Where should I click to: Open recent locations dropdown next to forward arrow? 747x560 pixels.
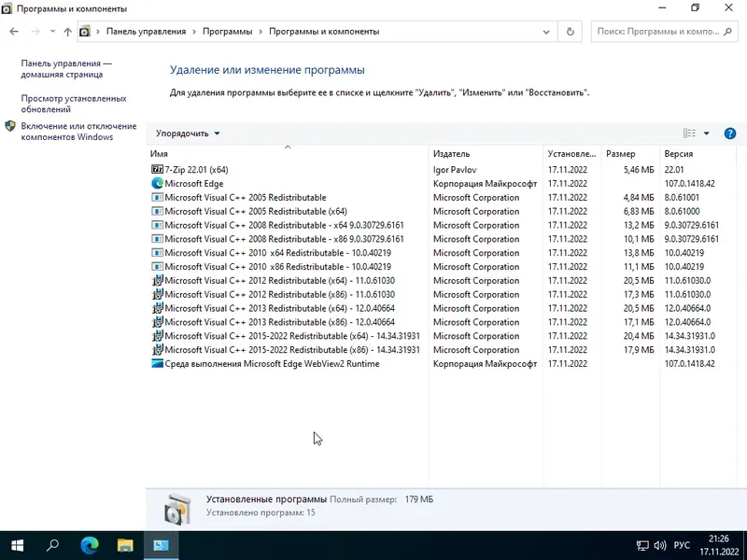[x=52, y=32]
